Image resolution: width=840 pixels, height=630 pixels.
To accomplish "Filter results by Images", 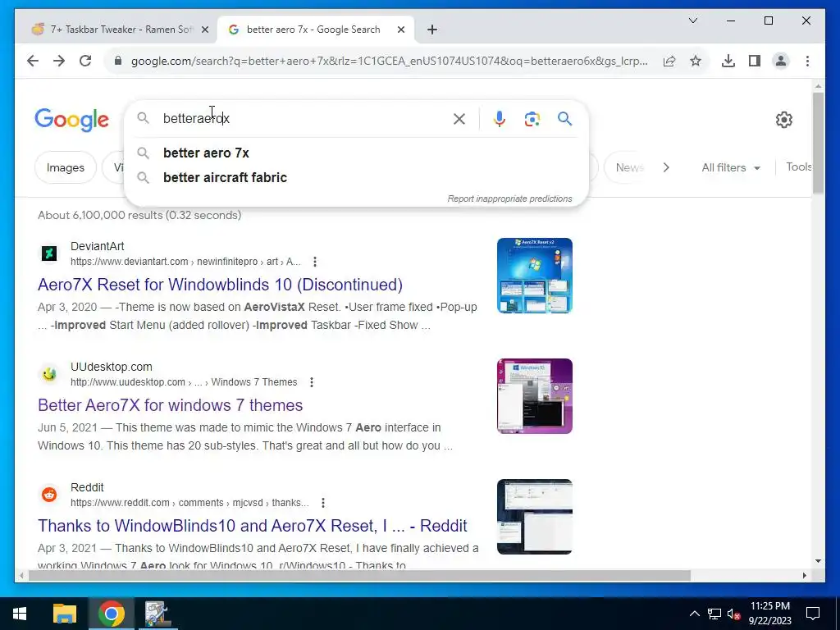I will 66,167.
